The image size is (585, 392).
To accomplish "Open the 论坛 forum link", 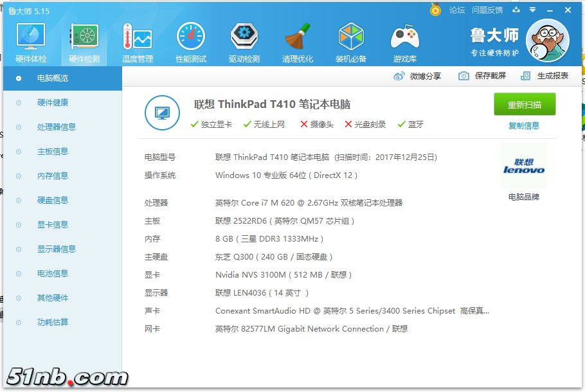I will (457, 10).
